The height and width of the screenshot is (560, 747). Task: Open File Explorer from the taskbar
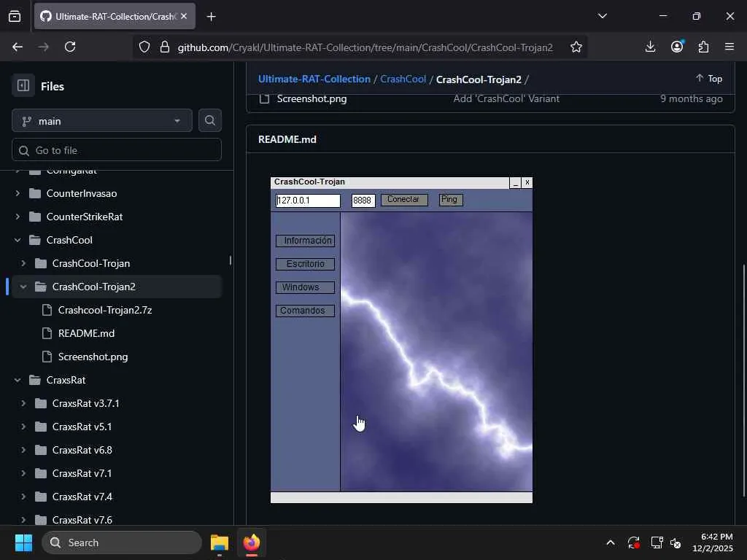pos(220,542)
